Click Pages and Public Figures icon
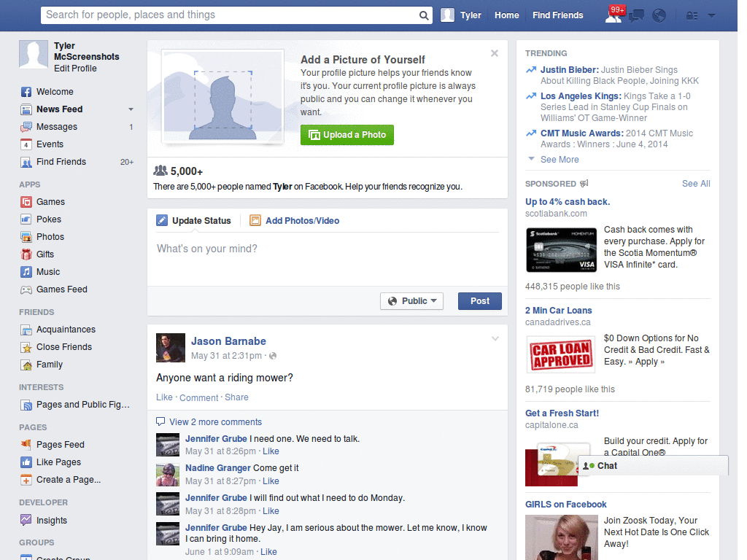Viewport: 747px width, 560px height. [26, 405]
